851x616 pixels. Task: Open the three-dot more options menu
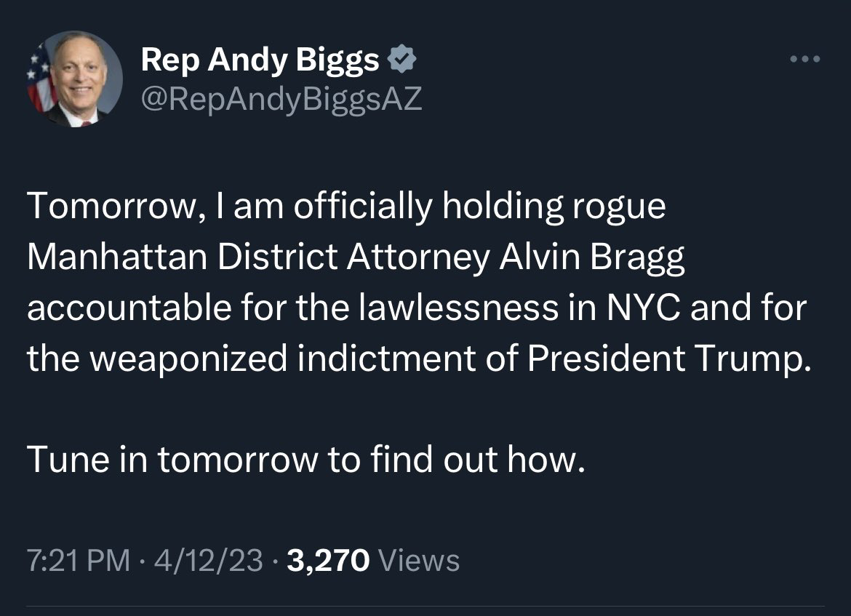(x=805, y=59)
